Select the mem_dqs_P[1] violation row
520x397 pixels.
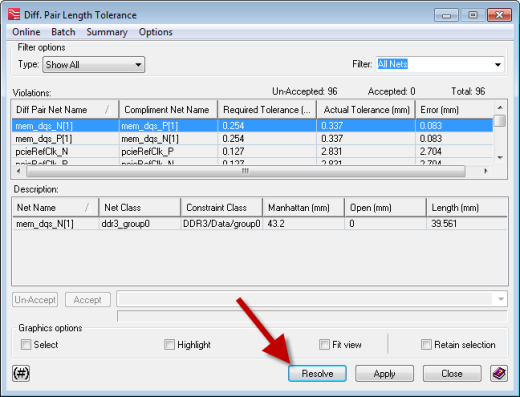(x=252, y=139)
